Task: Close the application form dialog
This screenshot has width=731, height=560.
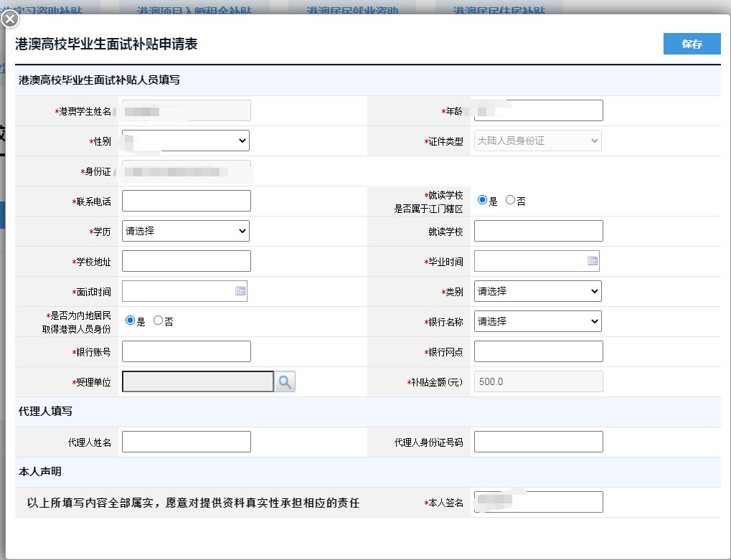Action: 9,19
